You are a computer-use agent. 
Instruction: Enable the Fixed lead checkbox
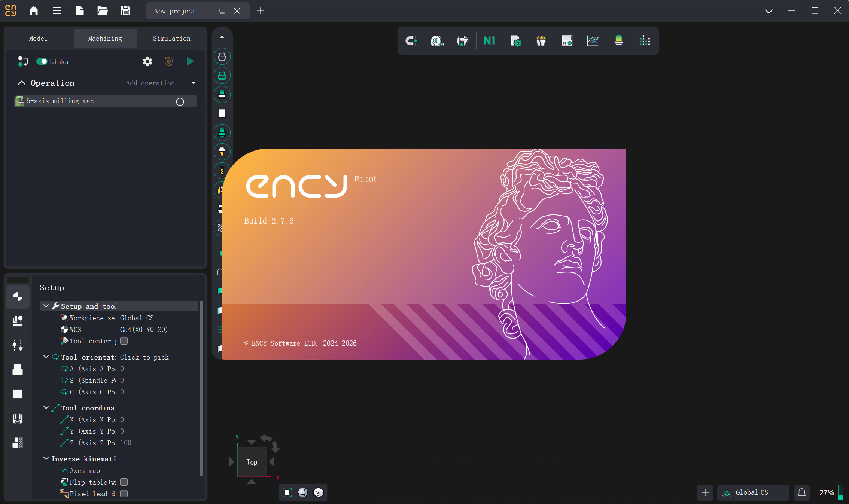124,494
